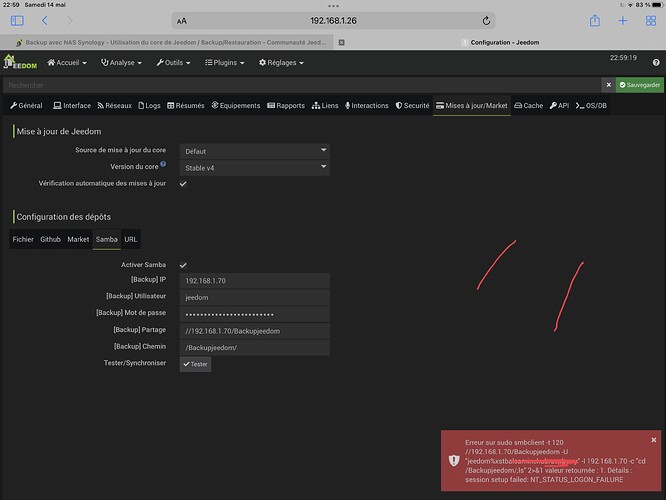
Task: Click the Sauvegarder button
Action: pyautogui.click(x=640, y=85)
